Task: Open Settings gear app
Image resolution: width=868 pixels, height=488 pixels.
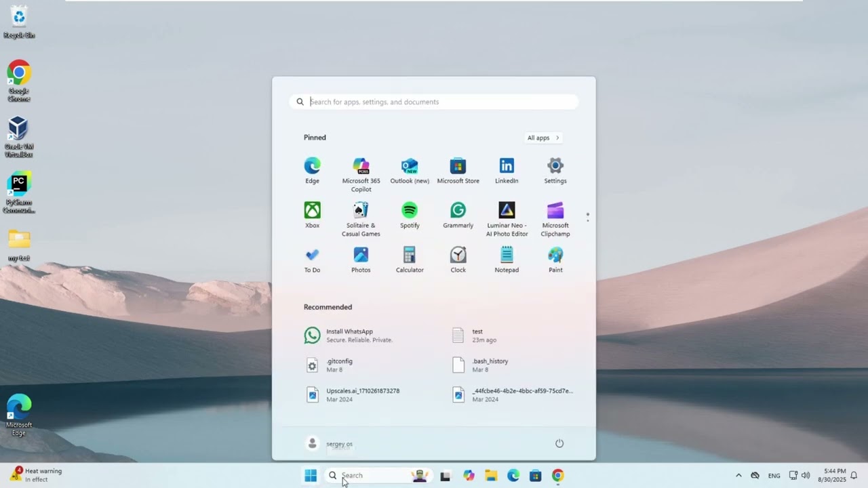Action: coord(555,171)
